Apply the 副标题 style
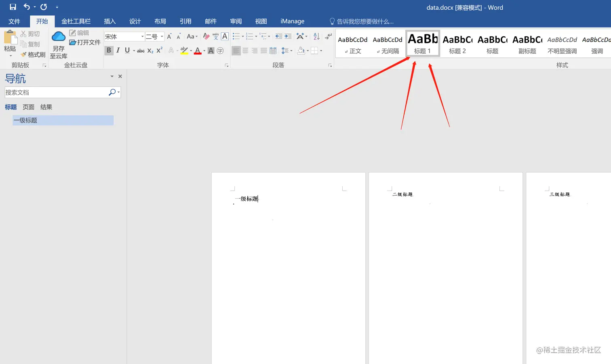This screenshot has height=364, width=611. (527, 43)
